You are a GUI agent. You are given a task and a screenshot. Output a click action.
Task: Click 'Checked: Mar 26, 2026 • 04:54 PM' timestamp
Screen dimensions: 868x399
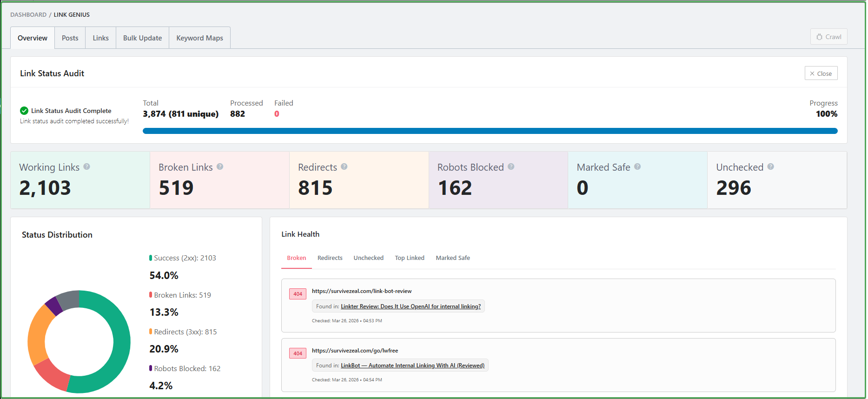(347, 380)
